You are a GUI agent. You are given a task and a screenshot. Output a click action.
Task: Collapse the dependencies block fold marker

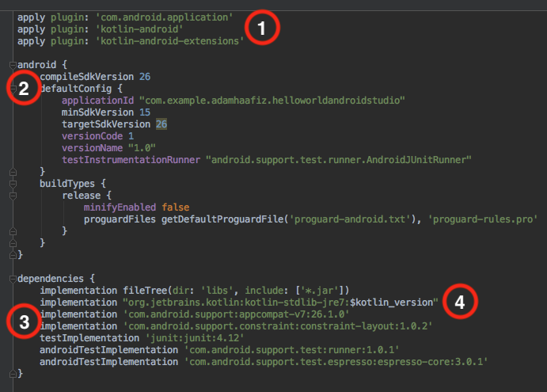click(x=13, y=279)
